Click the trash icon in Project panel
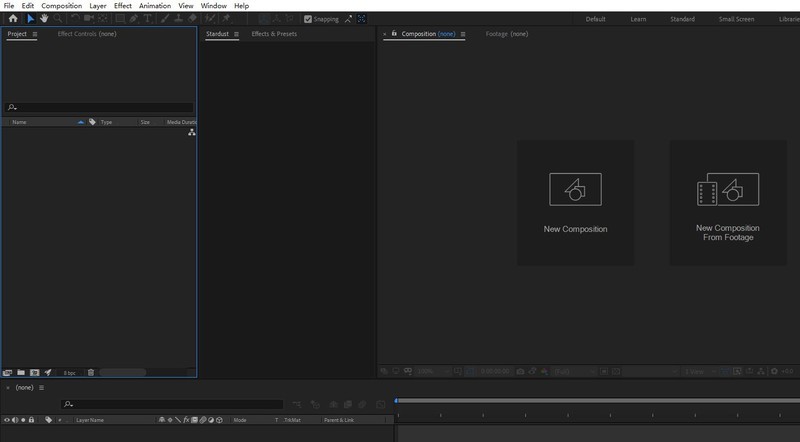The image size is (800, 442). point(91,372)
